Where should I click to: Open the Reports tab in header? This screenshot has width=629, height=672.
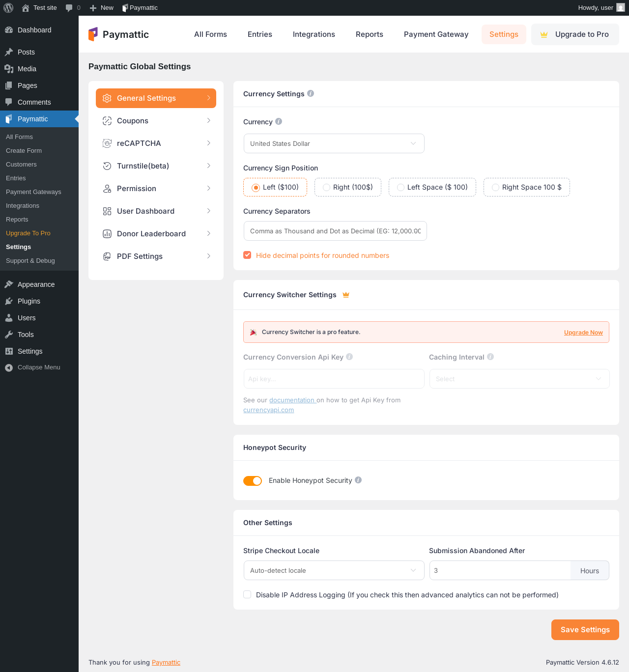pos(370,34)
